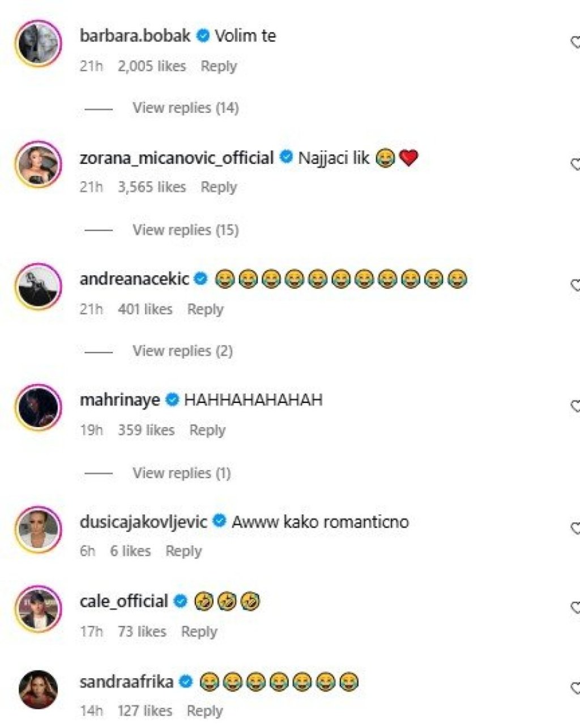
Task: Like zorana_micanovic_official's comment with the heart
Action: (x=575, y=164)
